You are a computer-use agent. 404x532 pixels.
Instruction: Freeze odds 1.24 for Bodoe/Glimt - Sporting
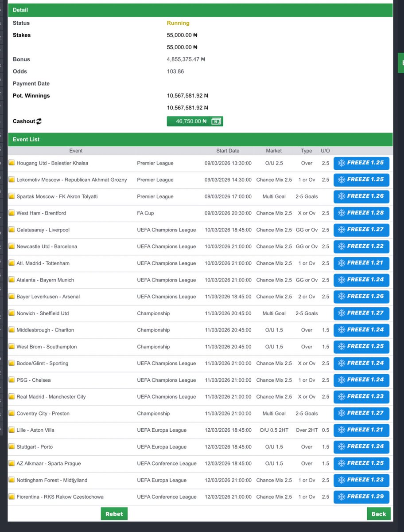point(361,363)
